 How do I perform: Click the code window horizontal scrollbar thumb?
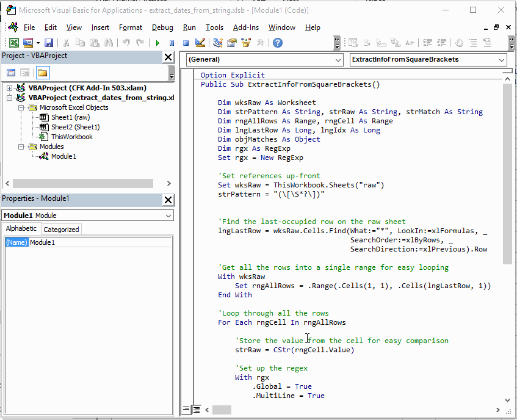[x=222, y=410]
